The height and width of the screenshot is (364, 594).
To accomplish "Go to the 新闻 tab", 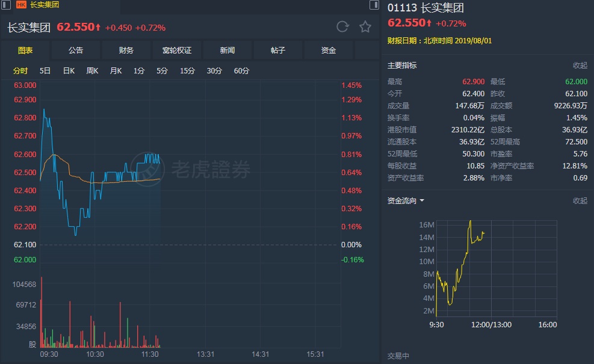I will click(227, 51).
